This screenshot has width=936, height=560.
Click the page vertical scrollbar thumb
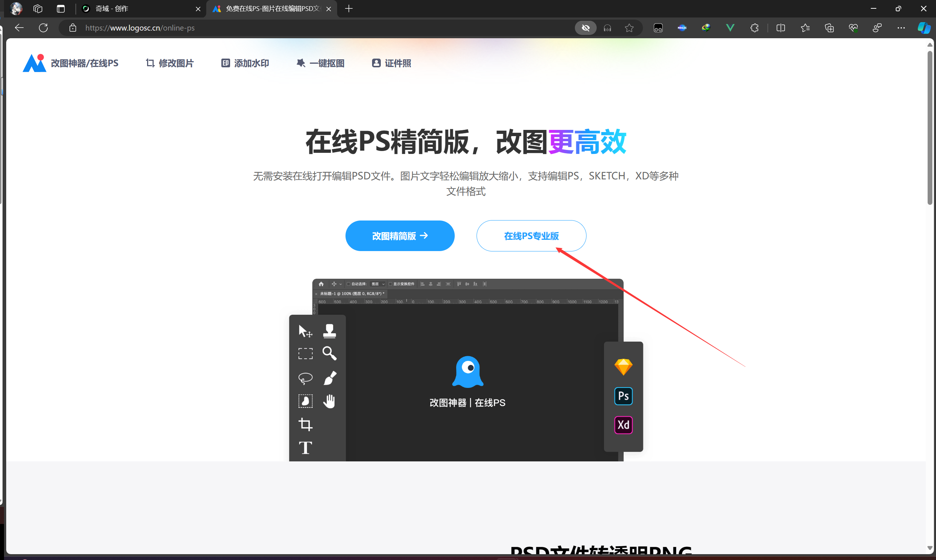pos(929,128)
